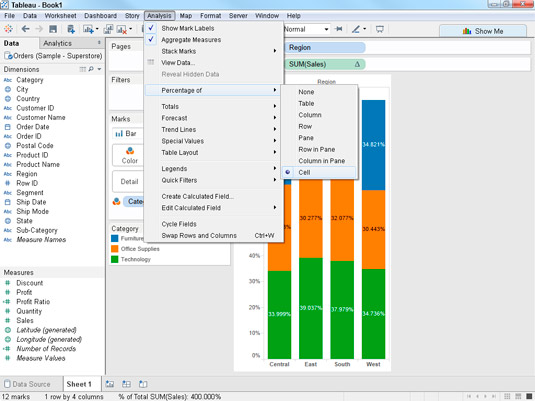Click the New Worksheet tab icon
The width and height of the screenshot is (535, 401).
pyautogui.click(x=110, y=384)
